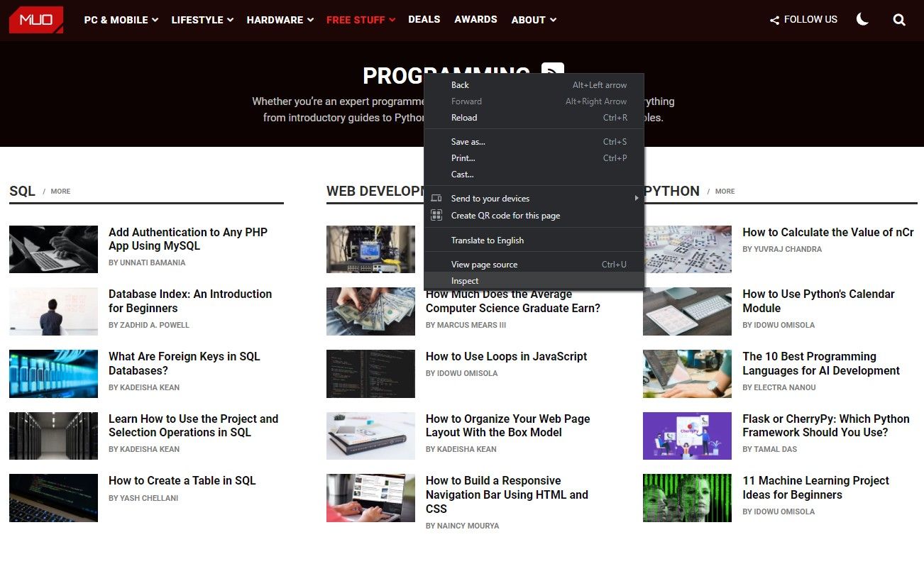
Task: Open Database Index introduction article
Action: [190, 301]
